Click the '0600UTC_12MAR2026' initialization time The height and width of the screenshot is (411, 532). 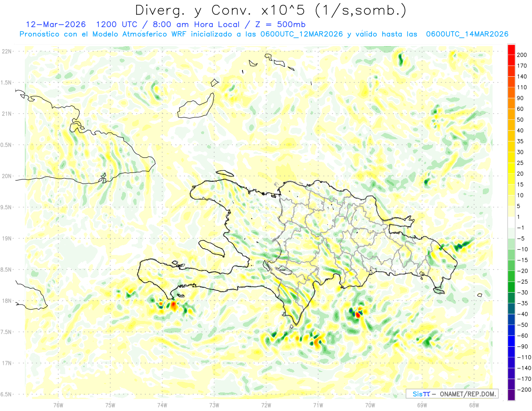pyautogui.click(x=301, y=34)
